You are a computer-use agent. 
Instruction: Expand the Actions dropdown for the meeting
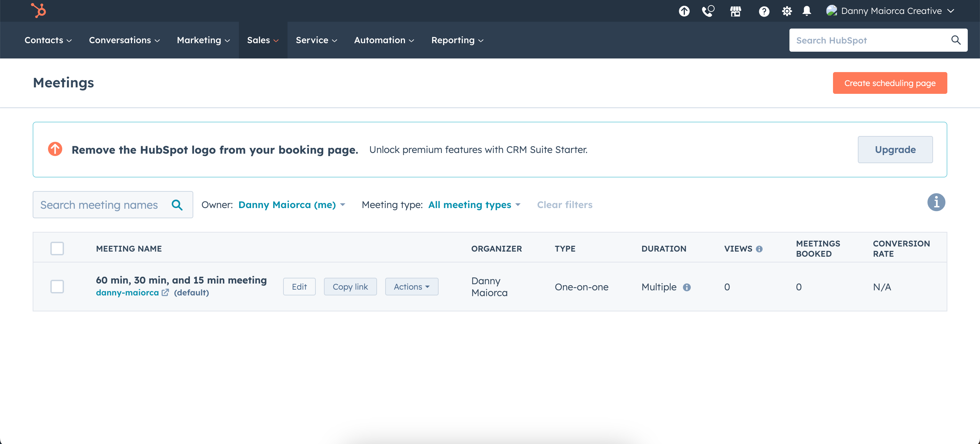[x=412, y=287]
